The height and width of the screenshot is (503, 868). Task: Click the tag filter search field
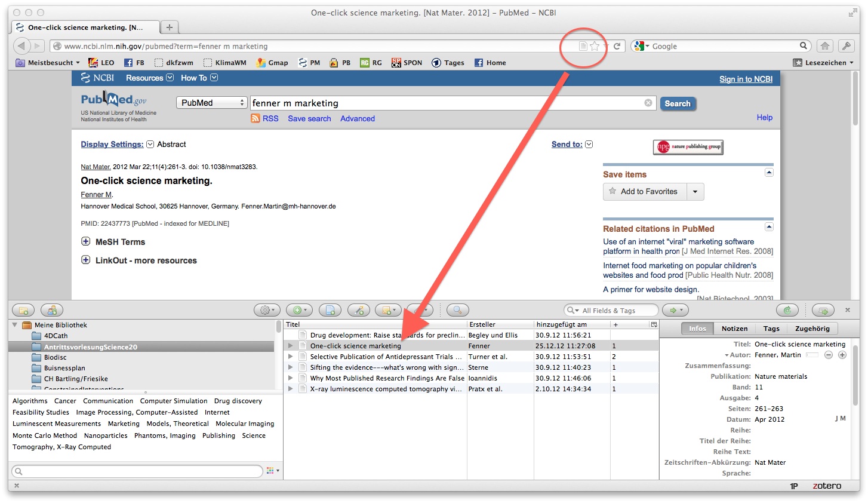point(137,471)
